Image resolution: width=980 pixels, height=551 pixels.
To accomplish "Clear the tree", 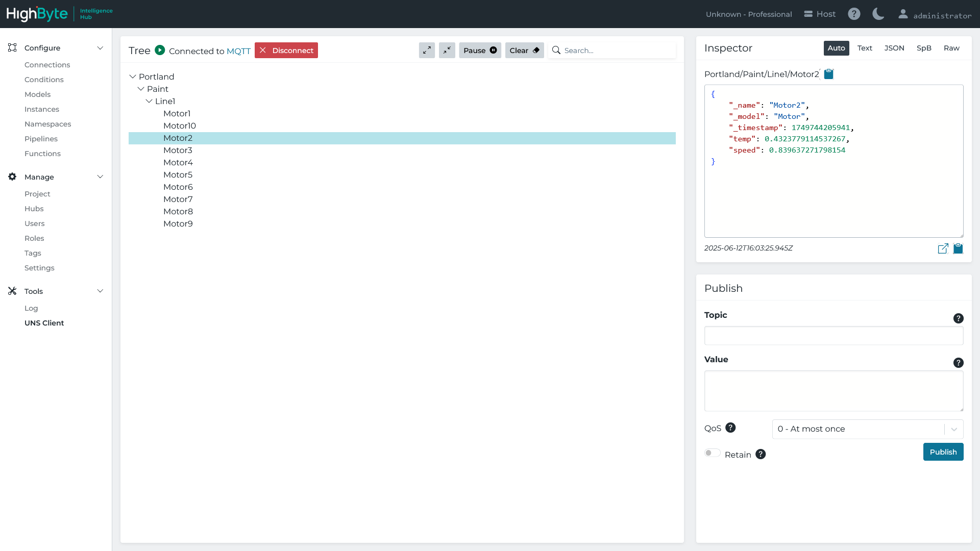I will 524,50.
